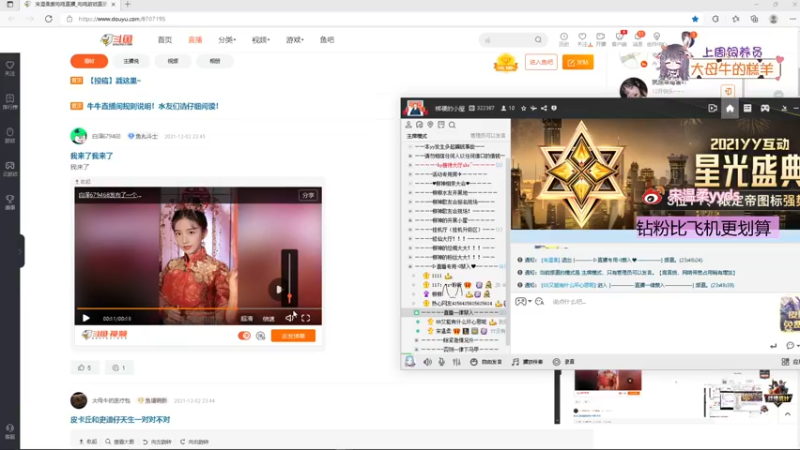Toggle fullscreen on the video player
Viewport: 800px width, 450px height.
point(306,318)
